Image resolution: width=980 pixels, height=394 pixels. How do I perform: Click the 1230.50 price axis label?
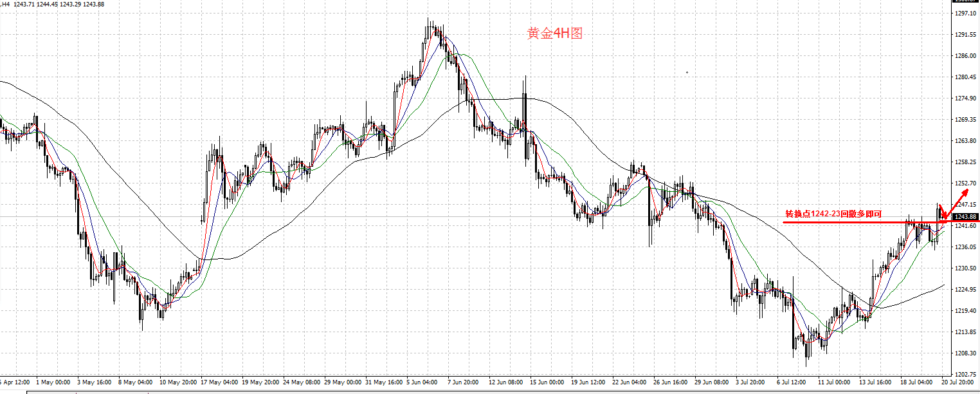[x=966, y=268]
